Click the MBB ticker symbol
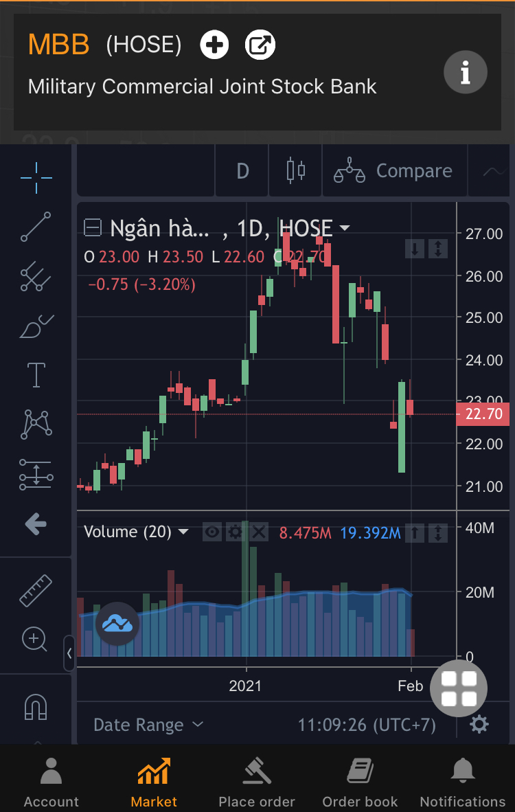Image resolution: width=515 pixels, height=812 pixels. [x=58, y=45]
